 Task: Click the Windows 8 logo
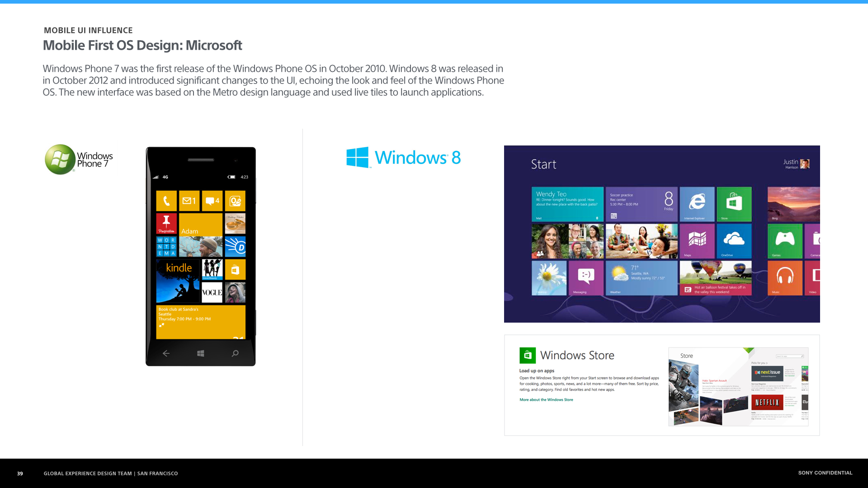click(x=403, y=158)
